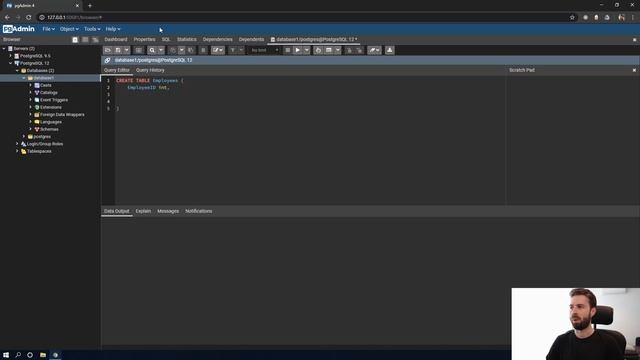
Task: Click the Rollback transaction toolbar icon
Action: pos(359,50)
